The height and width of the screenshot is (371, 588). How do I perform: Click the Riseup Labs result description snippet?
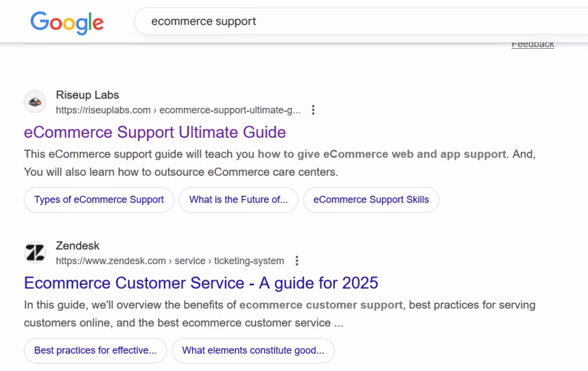tap(280, 163)
